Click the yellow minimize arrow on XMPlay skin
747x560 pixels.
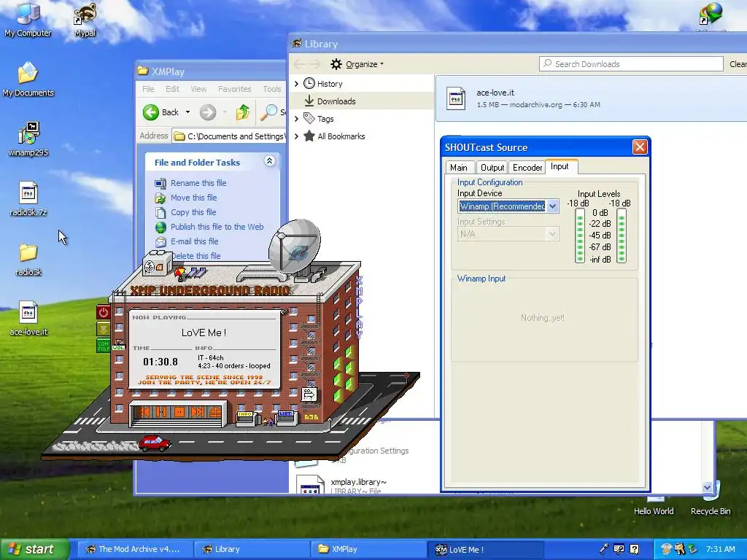[x=104, y=329]
